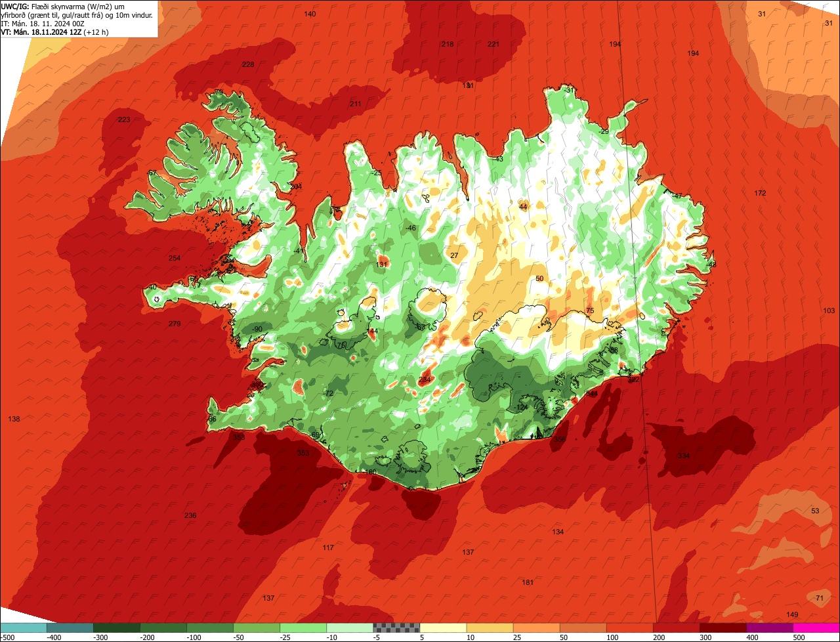Click the ocean flux value 218

448,44
